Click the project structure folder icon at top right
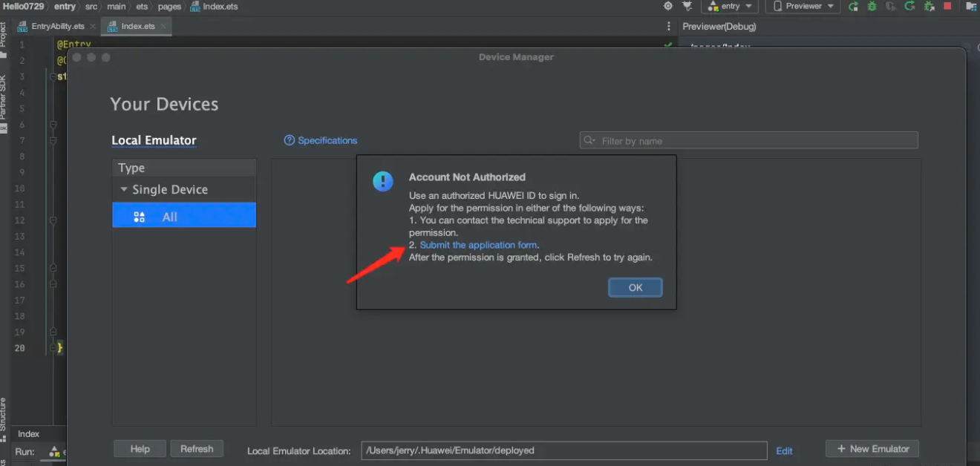The height and width of the screenshot is (466, 980). pos(970,6)
